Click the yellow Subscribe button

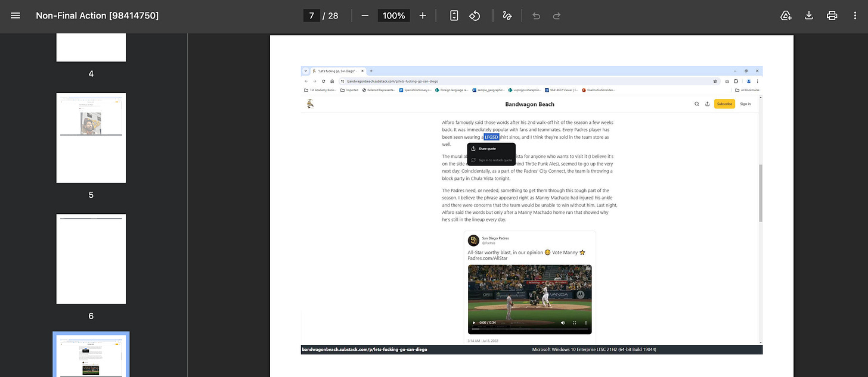click(x=724, y=104)
